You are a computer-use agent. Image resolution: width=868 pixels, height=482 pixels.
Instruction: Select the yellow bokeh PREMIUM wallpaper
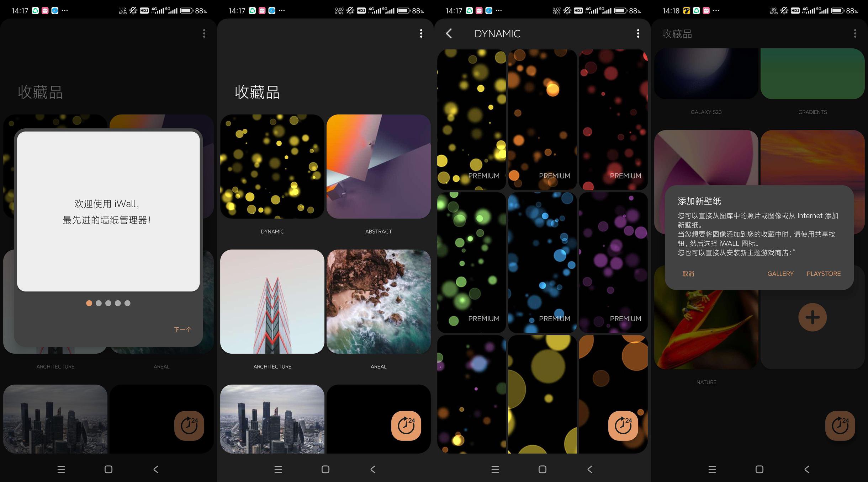coord(471,119)
